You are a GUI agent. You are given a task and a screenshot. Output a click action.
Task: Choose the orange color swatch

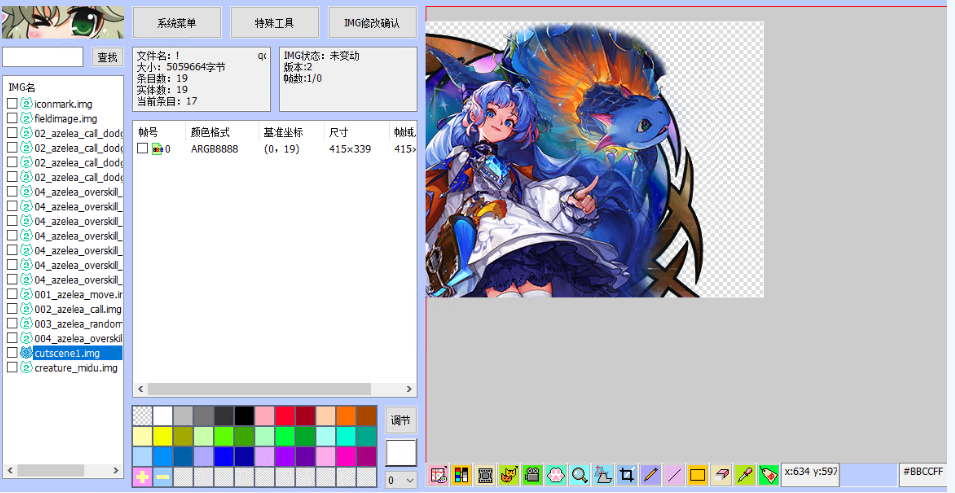346,416
